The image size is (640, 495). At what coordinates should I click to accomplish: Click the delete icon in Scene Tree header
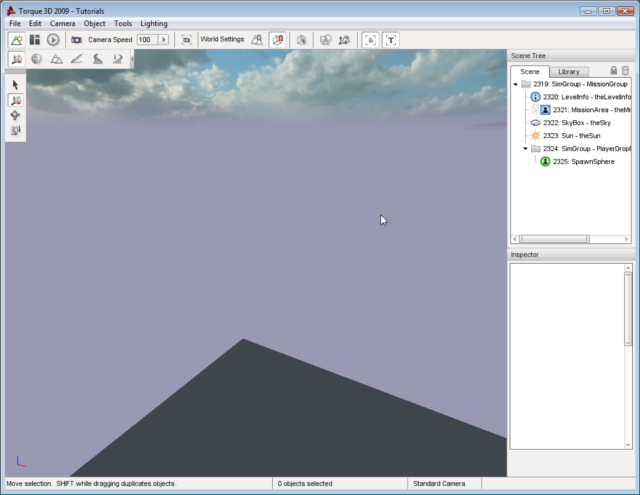tap(626, 70)
